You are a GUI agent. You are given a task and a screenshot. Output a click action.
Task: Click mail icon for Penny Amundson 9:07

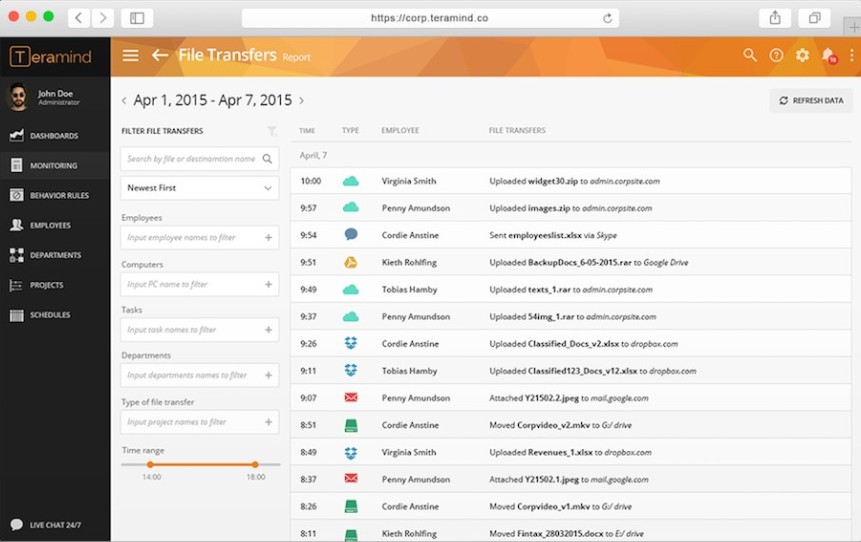coord(350,397)
